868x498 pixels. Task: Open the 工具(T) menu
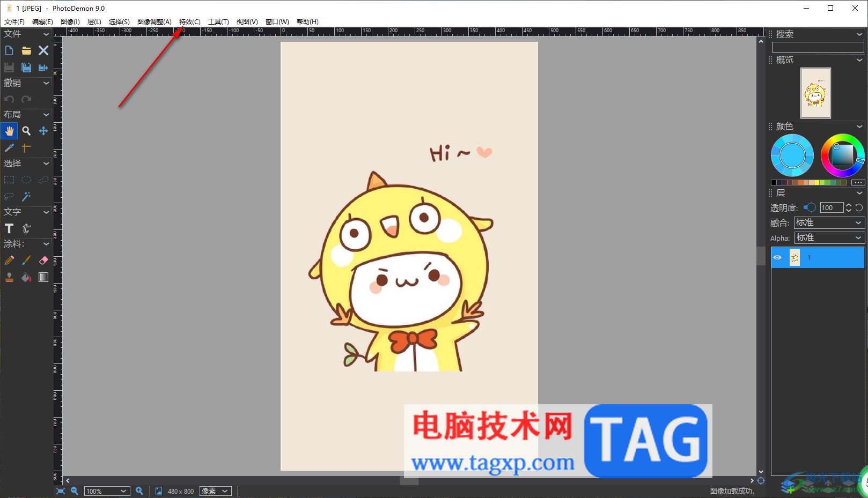[218, 22]
